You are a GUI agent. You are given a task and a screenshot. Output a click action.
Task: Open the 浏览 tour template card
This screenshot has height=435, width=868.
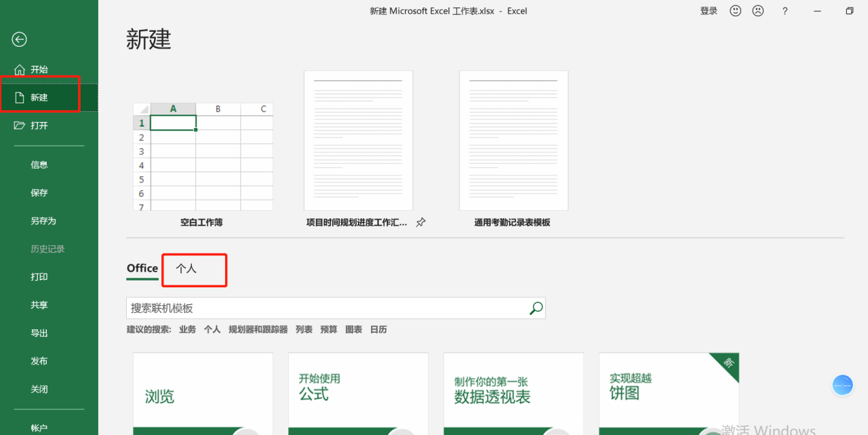point(203,394)
